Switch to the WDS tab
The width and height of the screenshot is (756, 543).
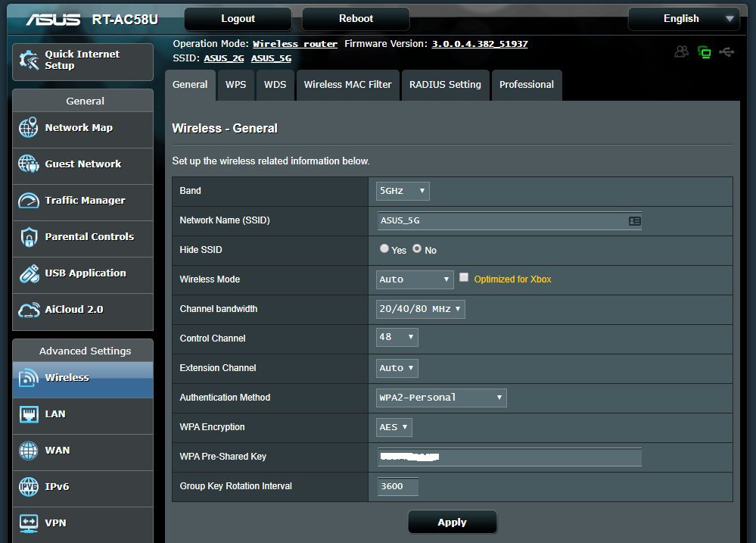275,85
